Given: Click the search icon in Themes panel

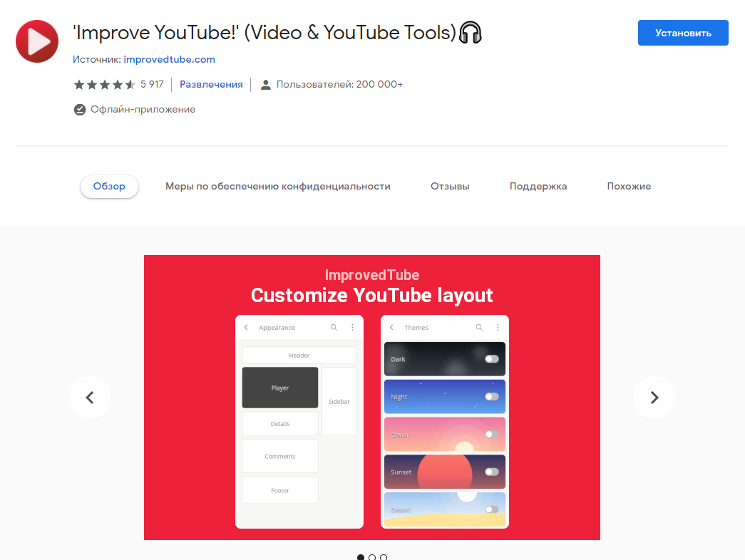Looking at the screenshot, I should click(x=479, y=327).
